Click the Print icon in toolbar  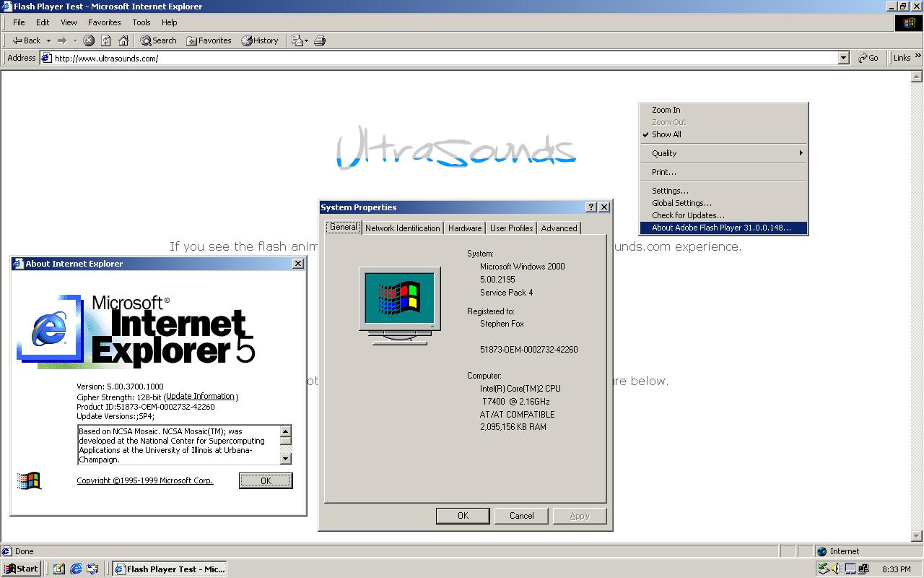pyautogui.click(x=320, y=40)
